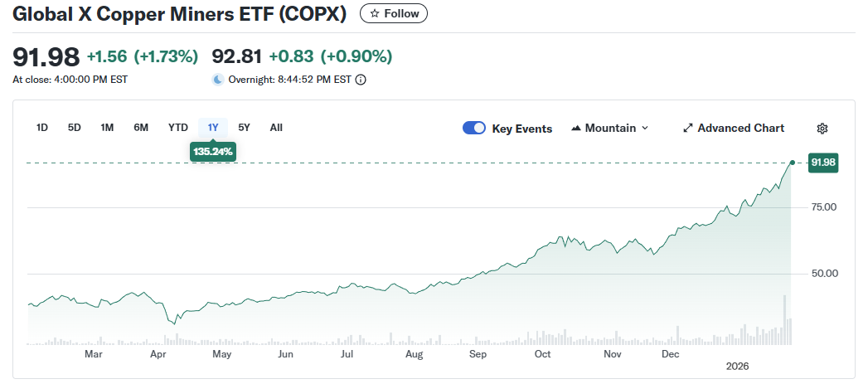Image resolution: width=868 pixels, height=384 pixels.
Task: Click the 135.24% return badge
Action: click(213, 151)
